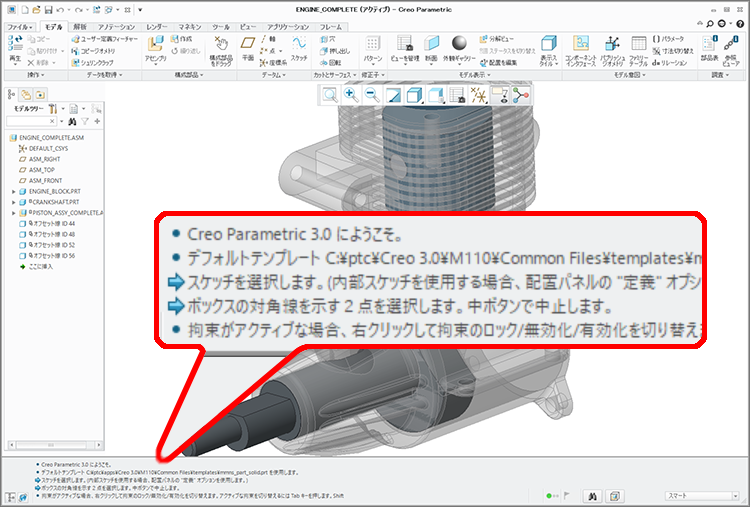Screen dimensions: 750x507
Task: Open the ファイル menu
Action: 19,25
